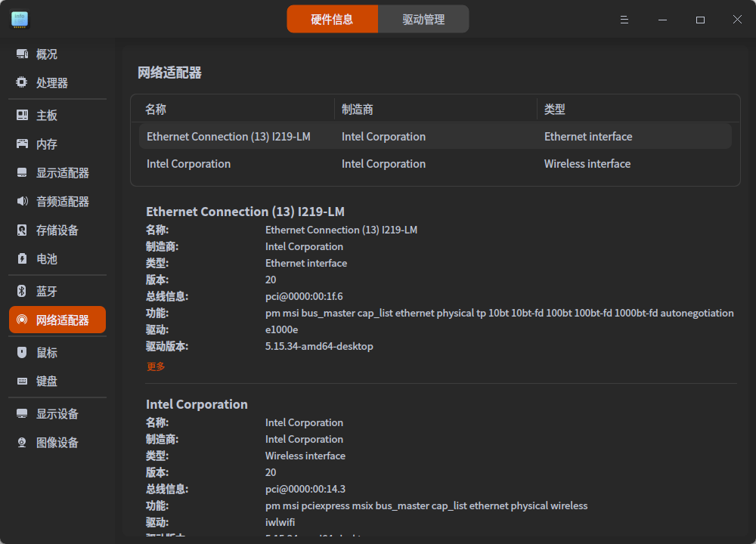Click the Bluetooth (蓝牙) icon
756x544 pixels.
pos(22,291)
